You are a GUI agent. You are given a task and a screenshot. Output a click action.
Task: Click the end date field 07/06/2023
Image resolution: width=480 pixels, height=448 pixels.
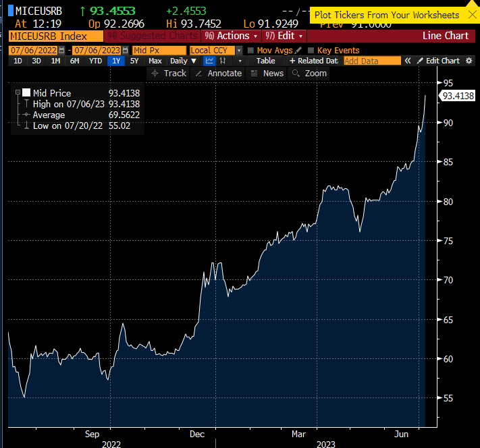pyautogui.click(x=97, y=50)
